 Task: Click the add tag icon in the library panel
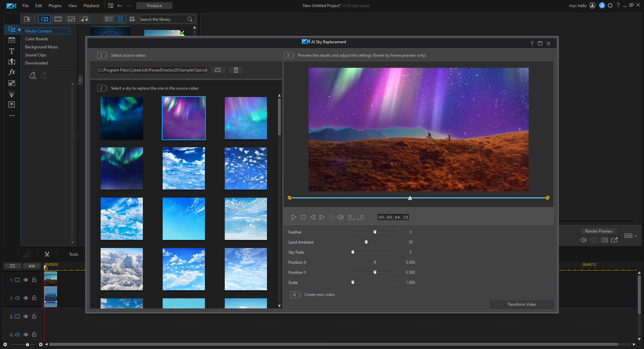[x=33, y=76]
